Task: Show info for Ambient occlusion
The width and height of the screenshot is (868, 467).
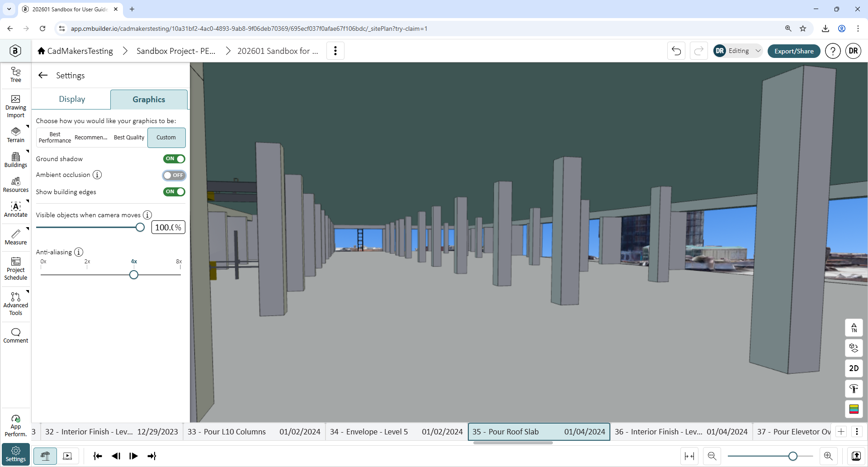Action: [97, 175]
